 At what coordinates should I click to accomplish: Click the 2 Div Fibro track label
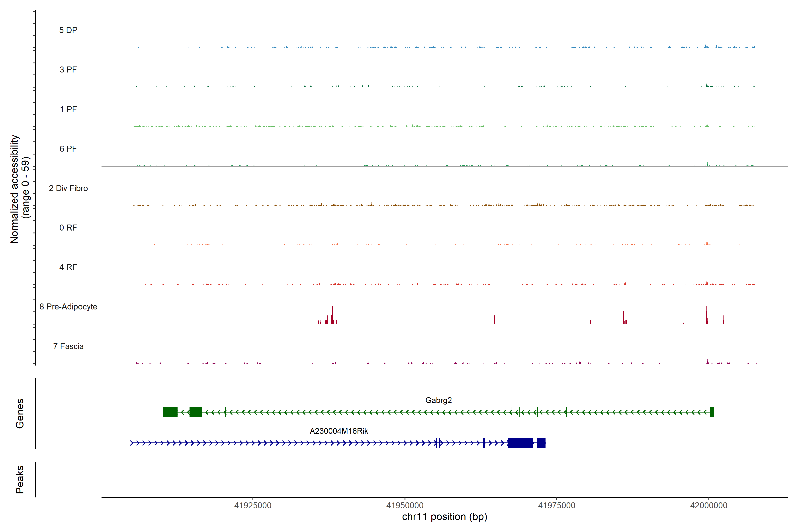click(x=68, y=188)
